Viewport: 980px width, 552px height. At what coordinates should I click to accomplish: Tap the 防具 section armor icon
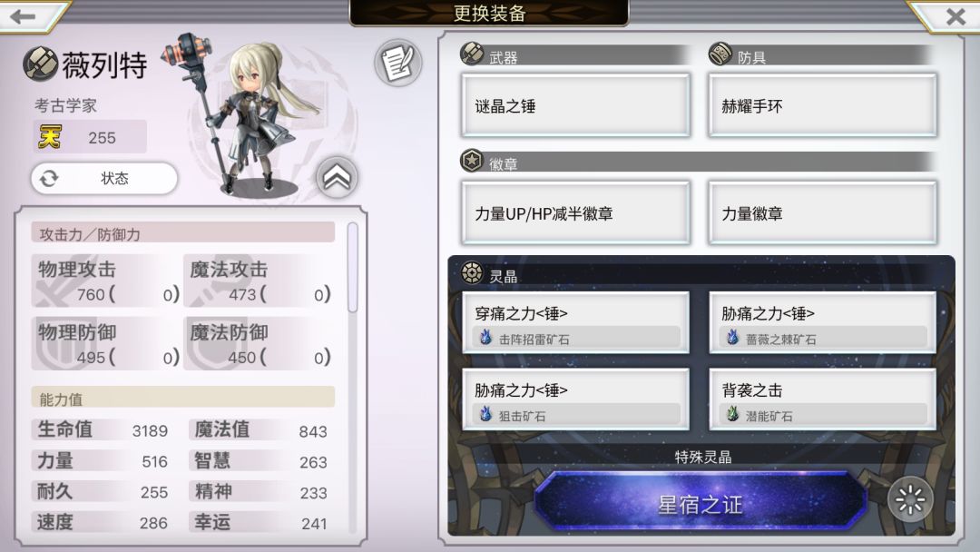720,54
